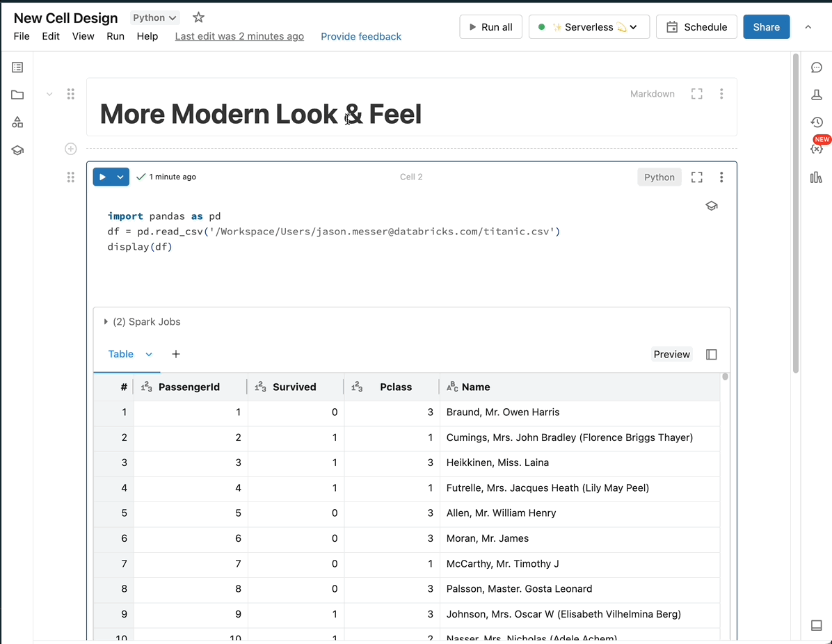The height and width of the screenshot is (644, 832).
Task: Select the Table output tab
Action: coord(121,354)
